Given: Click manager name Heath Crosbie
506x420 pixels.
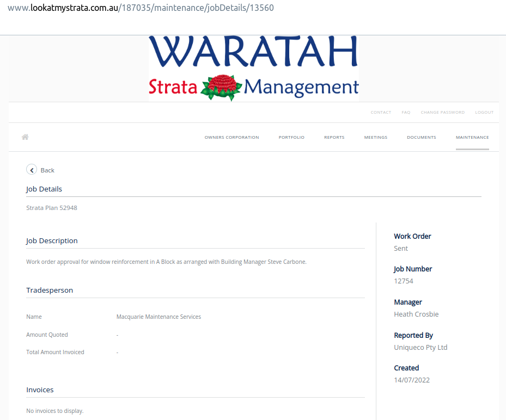Looking at the screenshot, I should click(416, 314).
